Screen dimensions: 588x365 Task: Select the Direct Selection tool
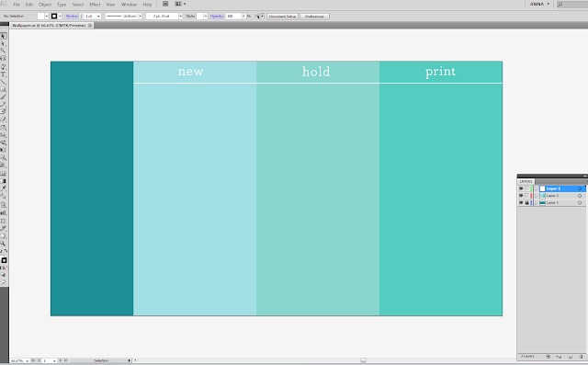3,43
